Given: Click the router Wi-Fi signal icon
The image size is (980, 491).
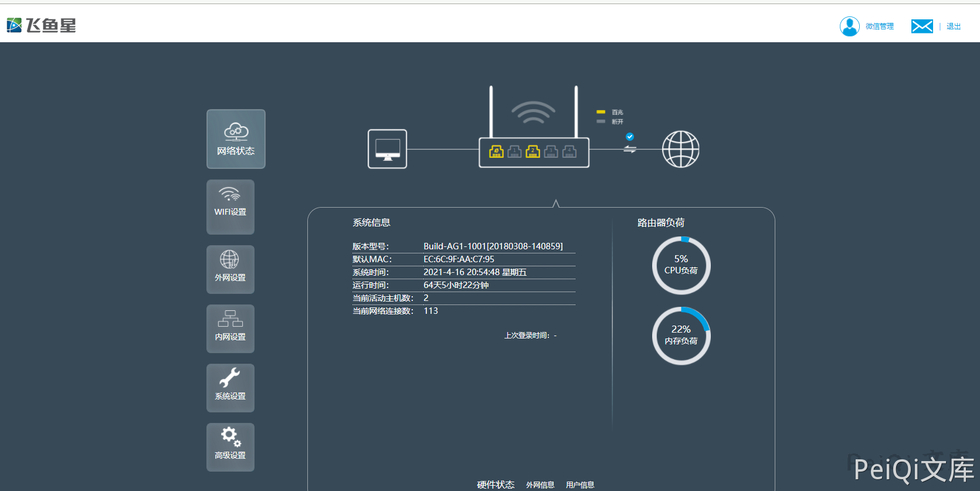Looking at the screenshot, I should [533, 113].
